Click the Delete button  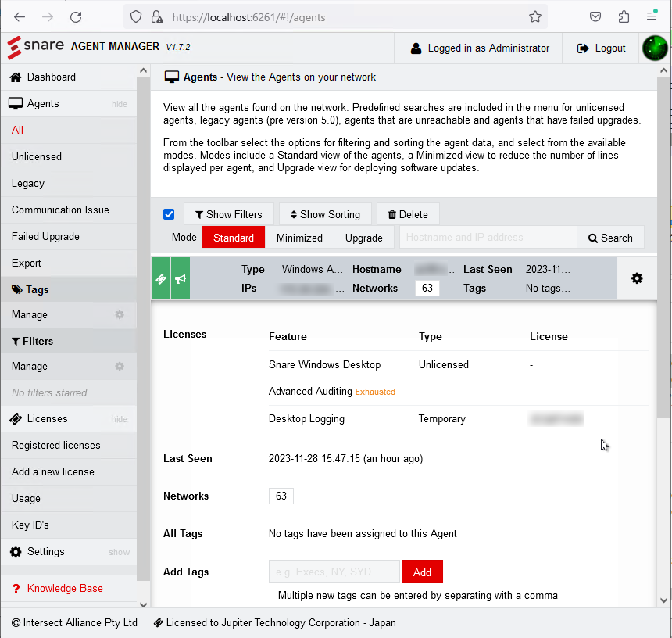click(x=408, y=214)
